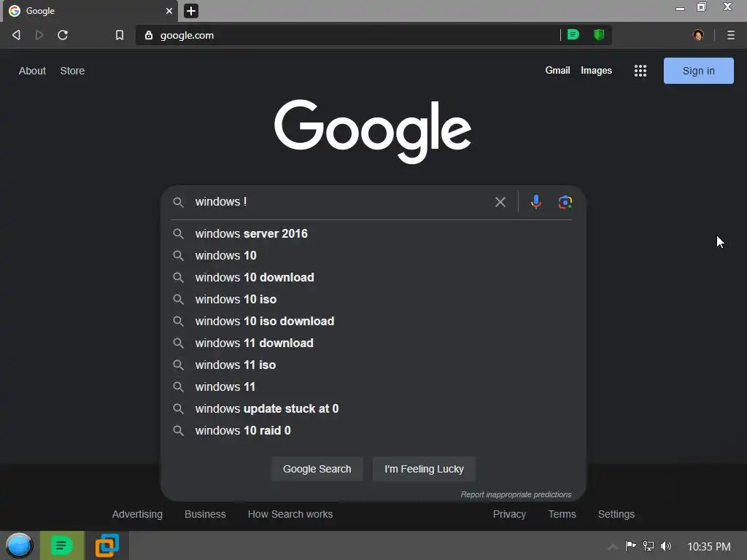Open the network icon in the system tray
The width and height of the screenshot is (747, 560).
pyautogui.click(x=649, y=546)
